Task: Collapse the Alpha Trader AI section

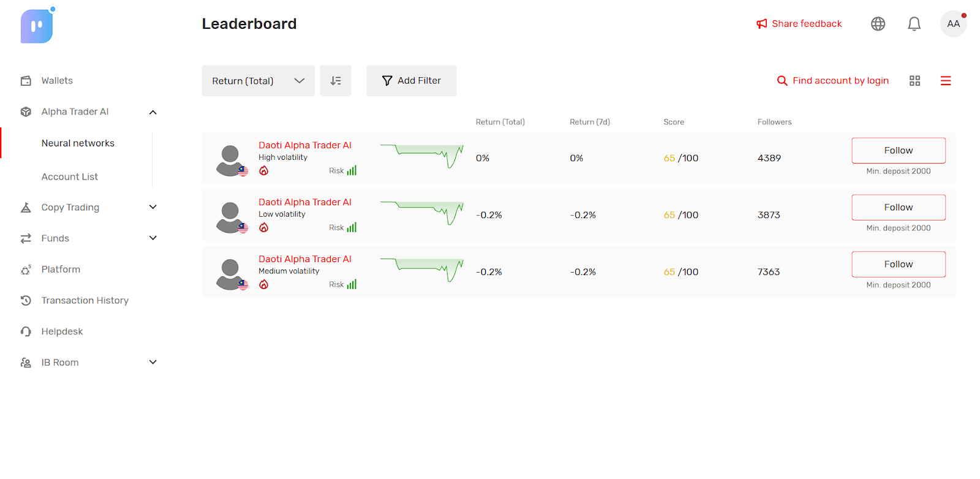Action: 153,112
